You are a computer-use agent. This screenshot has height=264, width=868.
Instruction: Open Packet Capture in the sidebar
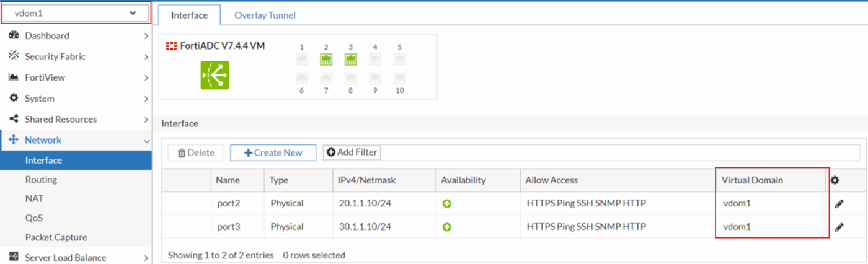(56, 237)
